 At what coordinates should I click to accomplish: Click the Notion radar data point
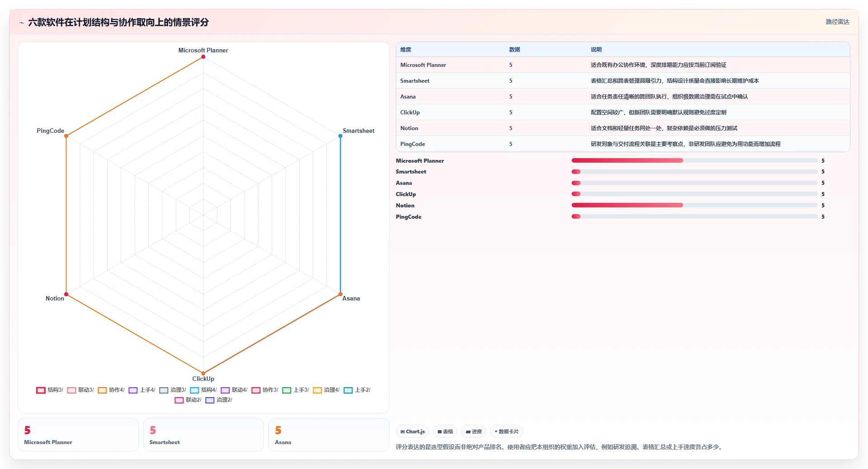pyautogui.click(x=66, y=294)
